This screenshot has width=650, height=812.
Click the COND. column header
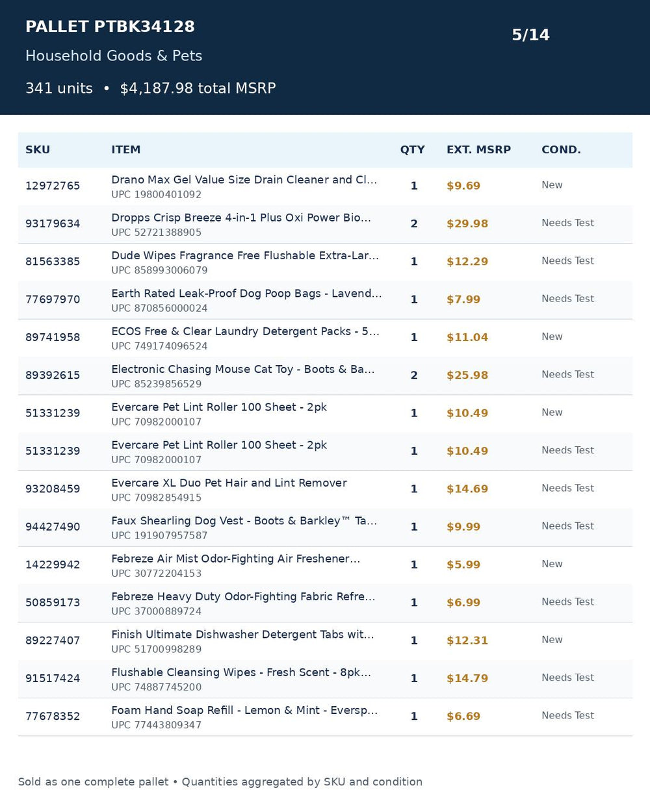[x=561, y=150]
